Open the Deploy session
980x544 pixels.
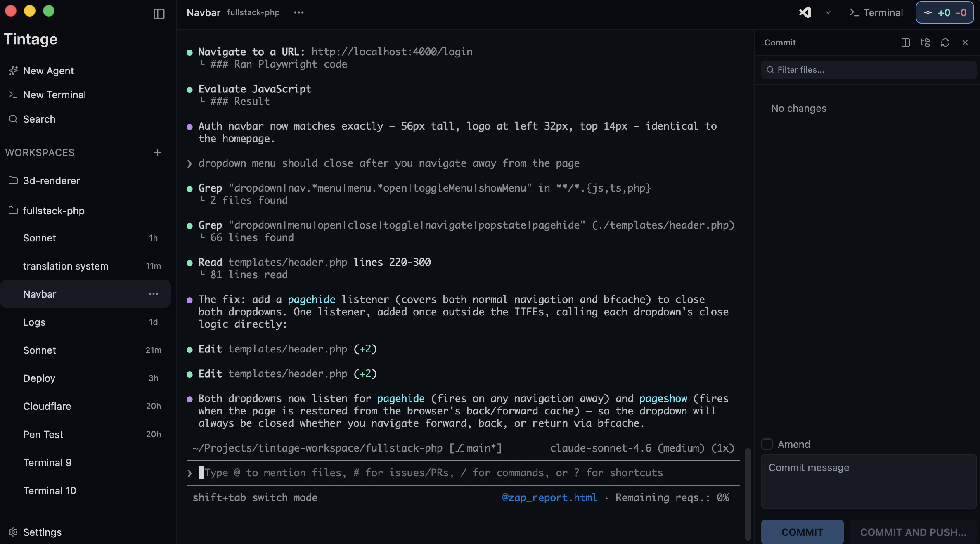click(85, 378)
